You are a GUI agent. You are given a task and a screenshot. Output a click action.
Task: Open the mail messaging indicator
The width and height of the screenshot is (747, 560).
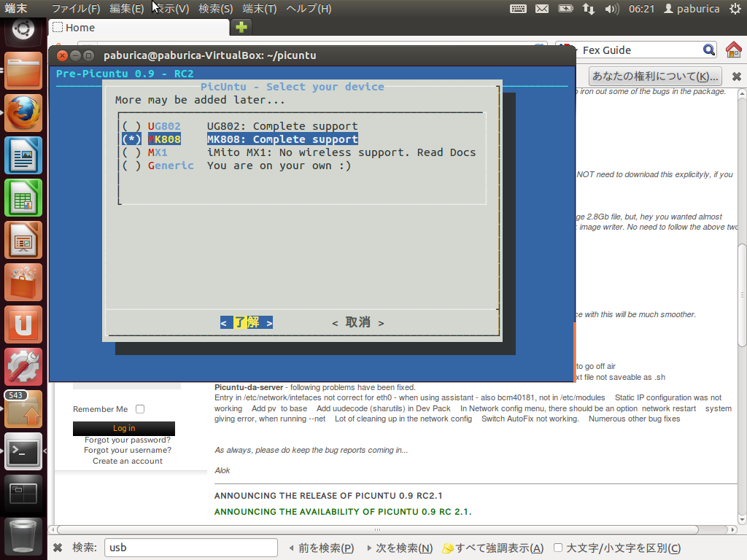542,9
